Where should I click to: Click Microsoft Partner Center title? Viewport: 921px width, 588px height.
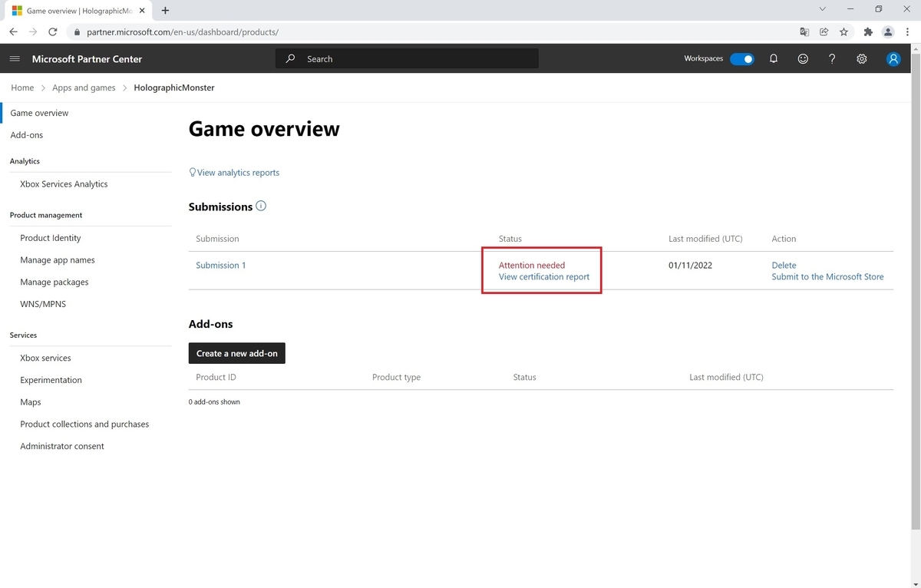tap(87, 59)
